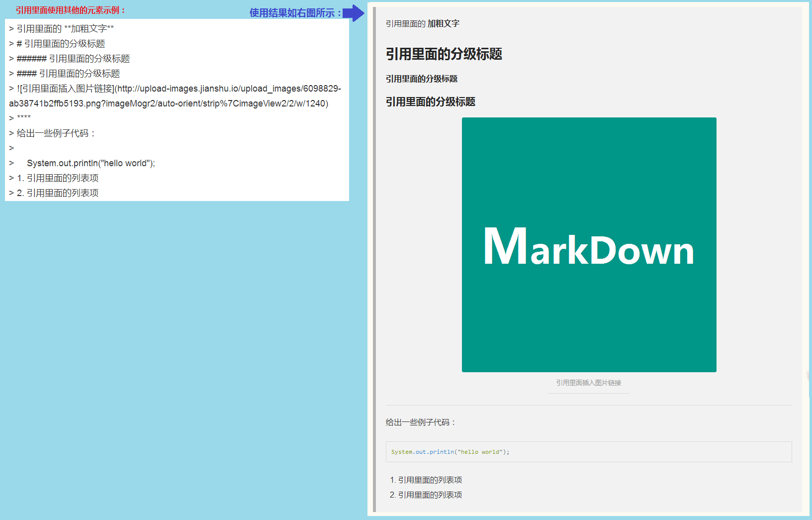
Task: Click the pink scroll indicator on right edge
Action: [x=809, y=374]
